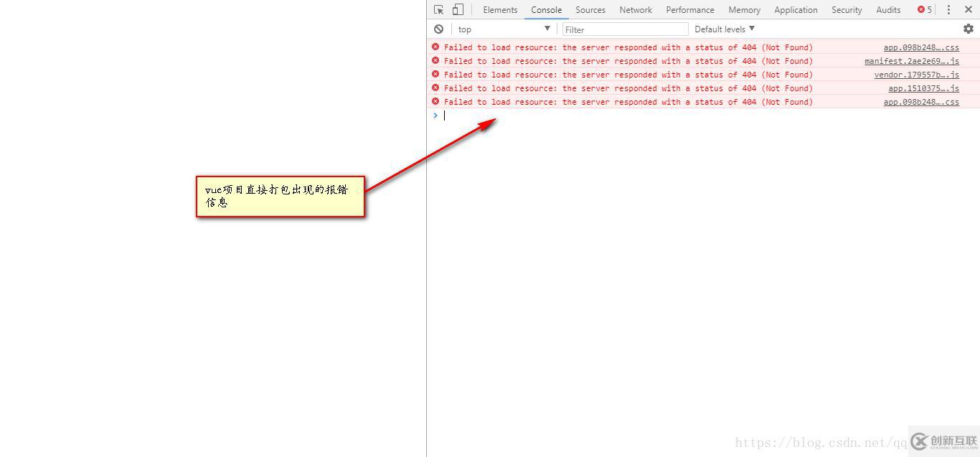Switch to the Elements tab
Image resolution: width=980 pixels, height=457 pixels.
[x=500, y=10]
